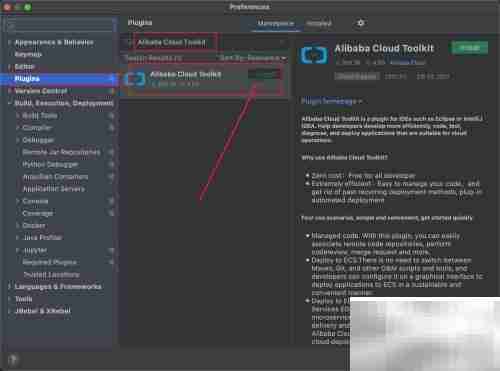Select Version Control in settings tree
Viewport: 500px width, 371px height.
click(x=41, y=91)
